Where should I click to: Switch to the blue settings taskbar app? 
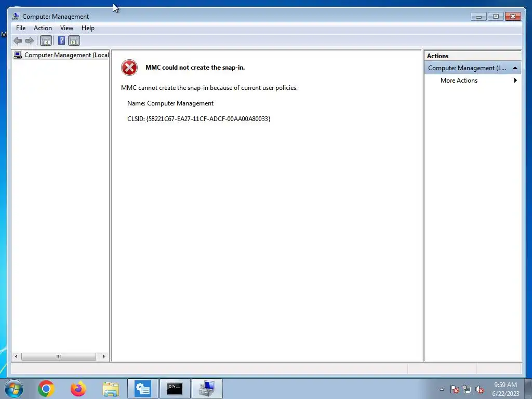pos(143,389)
